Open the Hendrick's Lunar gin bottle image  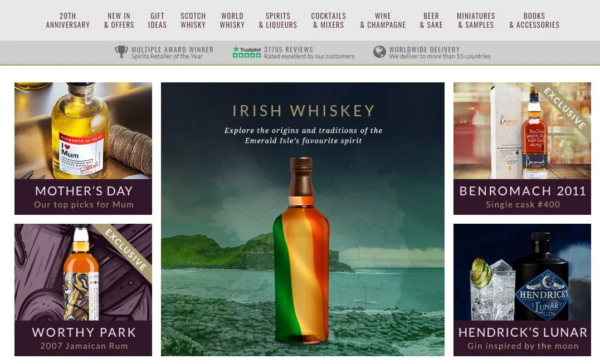click(x=522, y=272)
